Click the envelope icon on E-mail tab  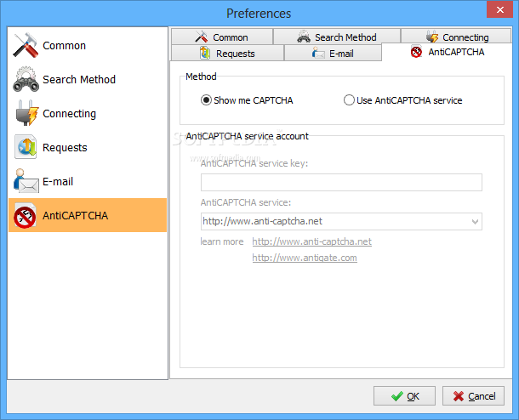click(x=318, y=53)
